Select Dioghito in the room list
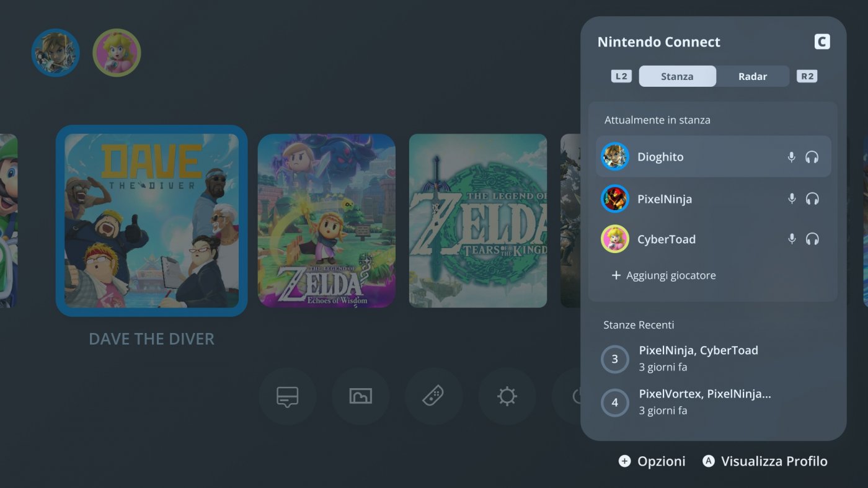868x488 pixels. pos(713,156)
